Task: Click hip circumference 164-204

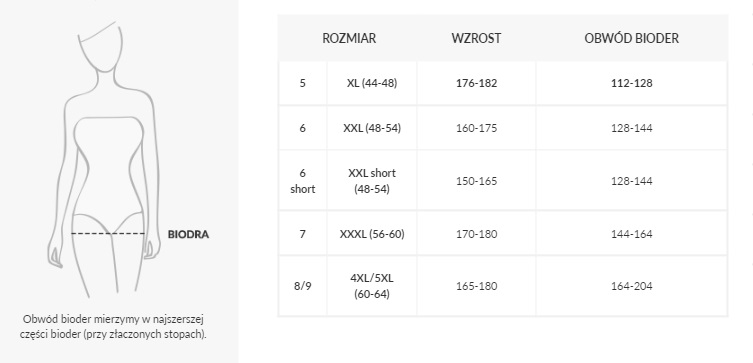Action: click(x=632, y=286)
